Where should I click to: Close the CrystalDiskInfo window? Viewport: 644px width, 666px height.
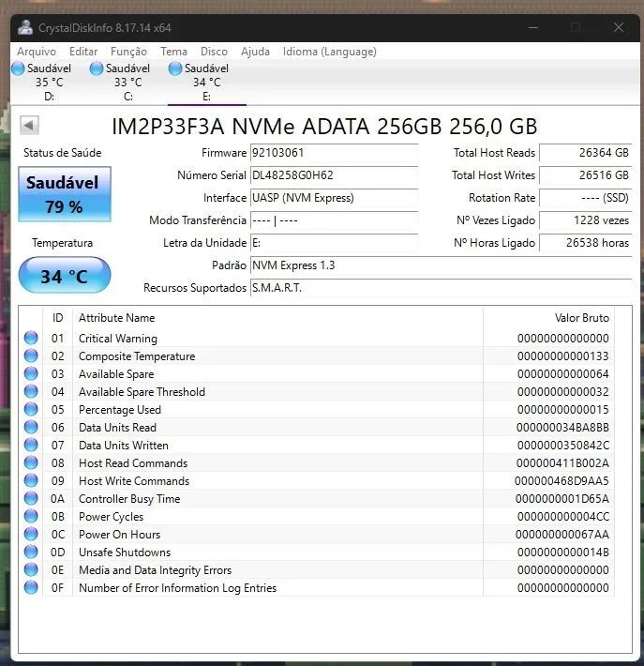click(x=619, y=27)
